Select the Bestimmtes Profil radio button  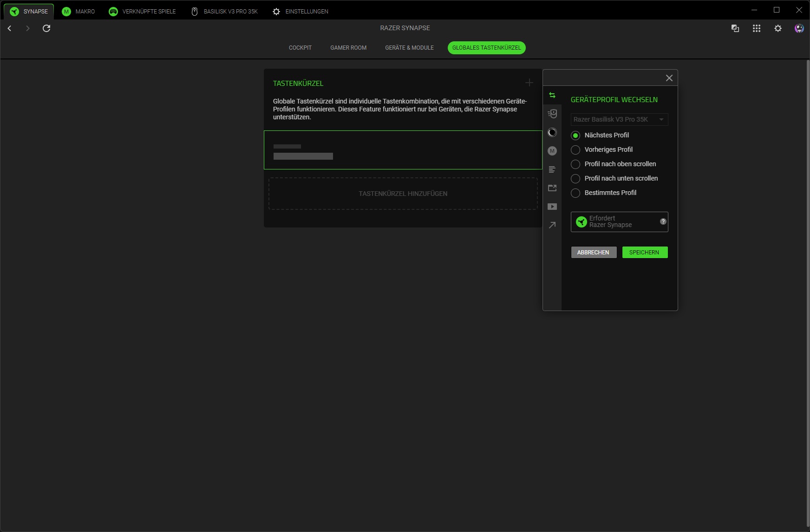(575, 193)
